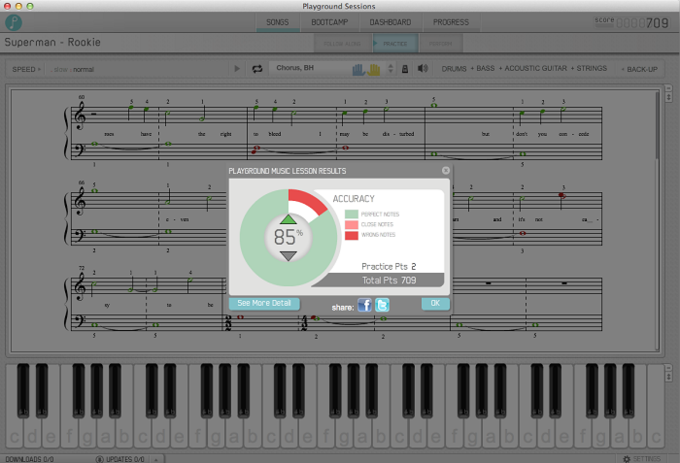The image size is (680, 463).
Task: Toggle the Bass backing track
Action: (485, 68)
